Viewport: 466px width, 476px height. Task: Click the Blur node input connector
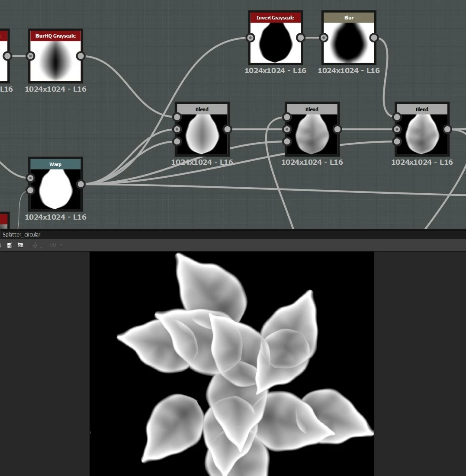(x=324, y=38)
